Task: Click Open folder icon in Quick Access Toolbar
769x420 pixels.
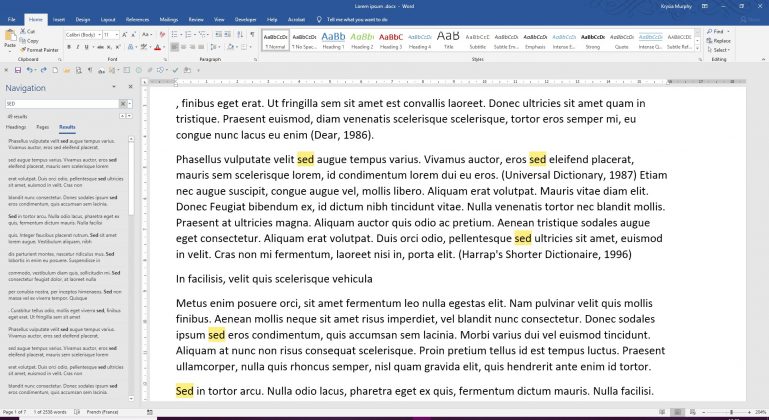Action: pyautogui.click(x=67, y=70)
